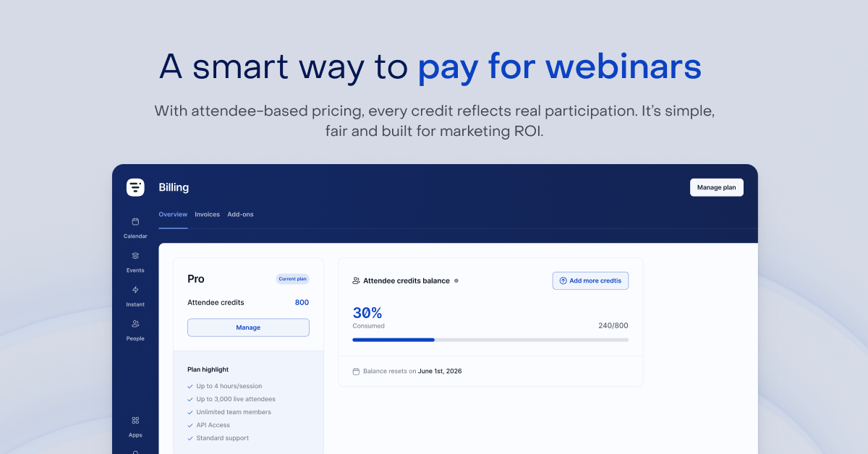Switch to the Invoices tab
The height and width of the screenshot is (454, 868).
(207, 215)
